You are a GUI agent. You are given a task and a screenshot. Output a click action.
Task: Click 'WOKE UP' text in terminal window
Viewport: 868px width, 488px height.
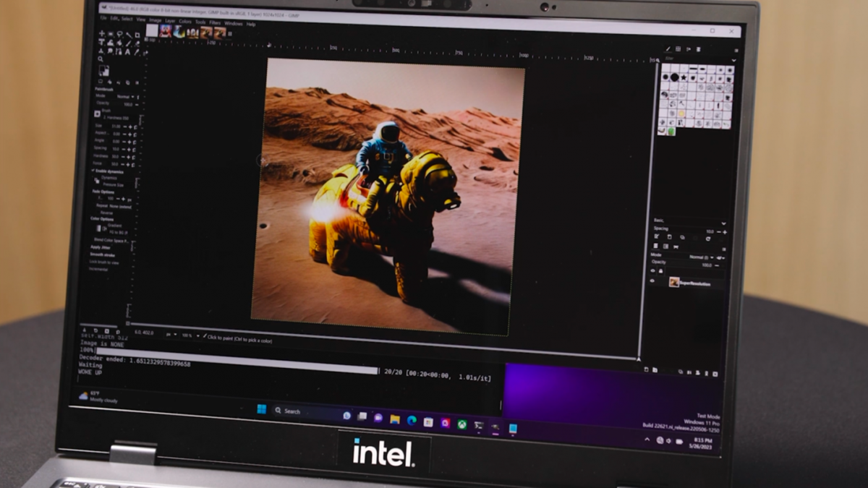pos(90,372)
